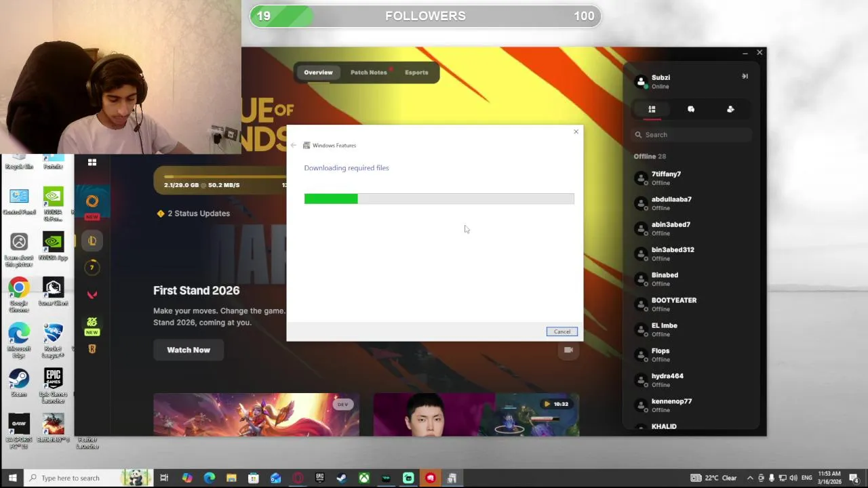Switch to the Overview tab
The width and height of the screenshot is (868, 488).
click(x=318, y=73)
